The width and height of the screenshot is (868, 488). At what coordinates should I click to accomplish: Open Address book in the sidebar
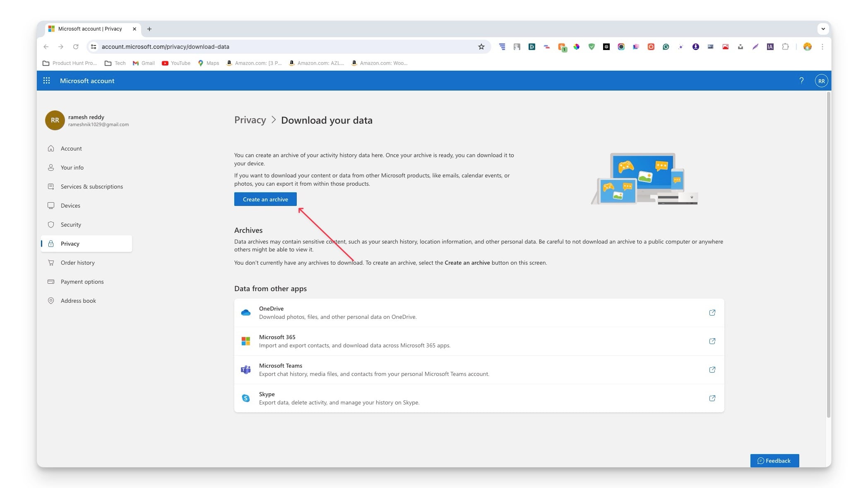tap(87, 301)
